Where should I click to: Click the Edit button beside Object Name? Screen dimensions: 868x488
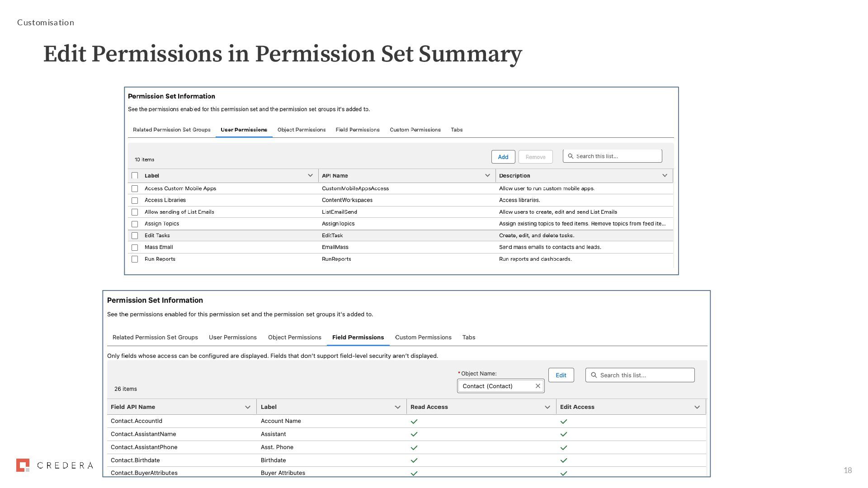(561, 375)
